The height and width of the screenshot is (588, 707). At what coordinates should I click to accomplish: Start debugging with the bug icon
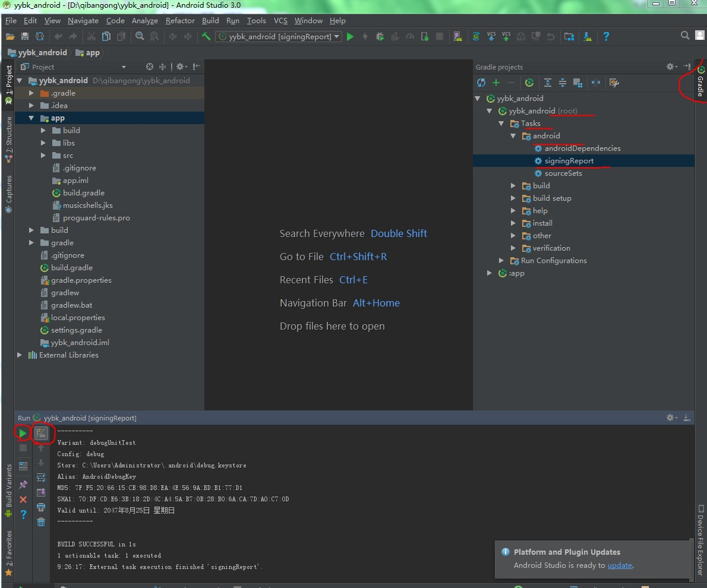pyautogui.click(x=380, y=36)
